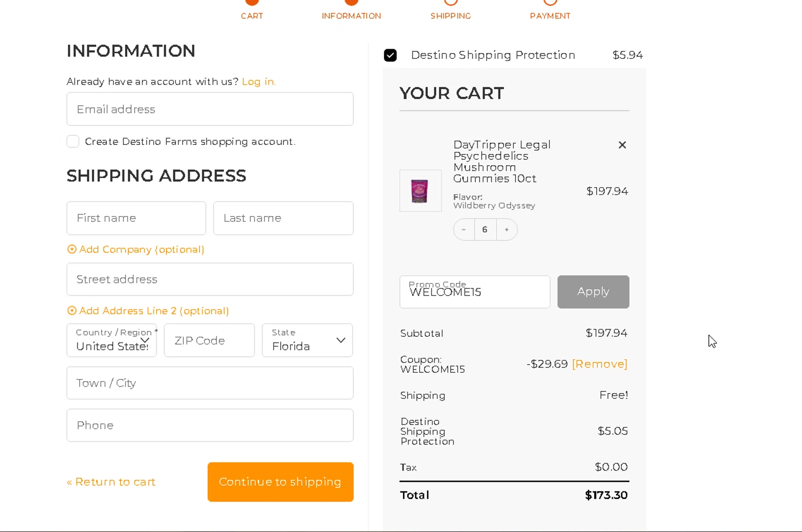Open the DayTripper gummies product thumbnail

pos(420,191)
